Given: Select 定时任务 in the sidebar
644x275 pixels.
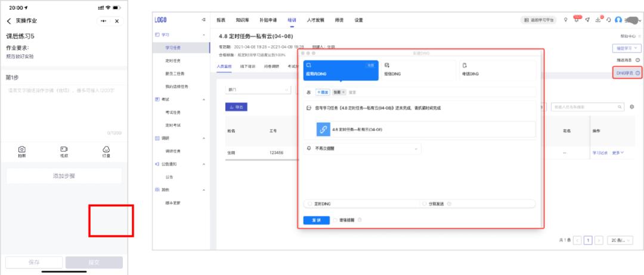Looking at the screenshot, I should pyautogui.click(x=173, y=60).
